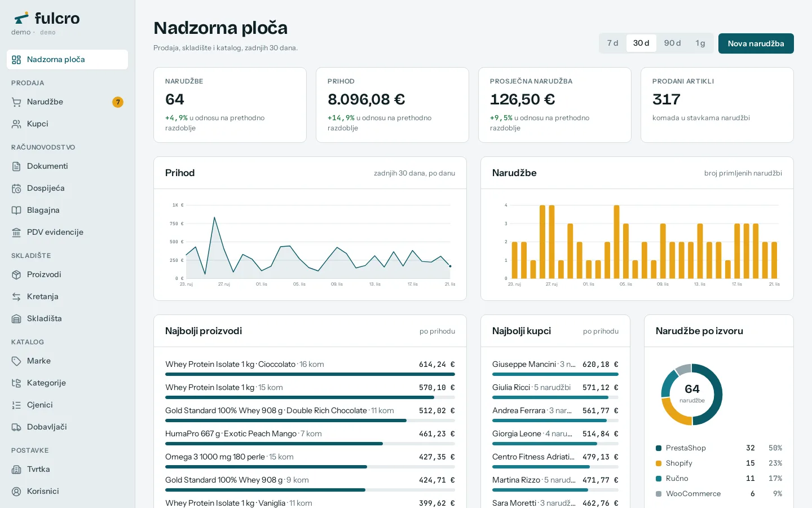Click customer Giulia Ricci

(555, 392)
